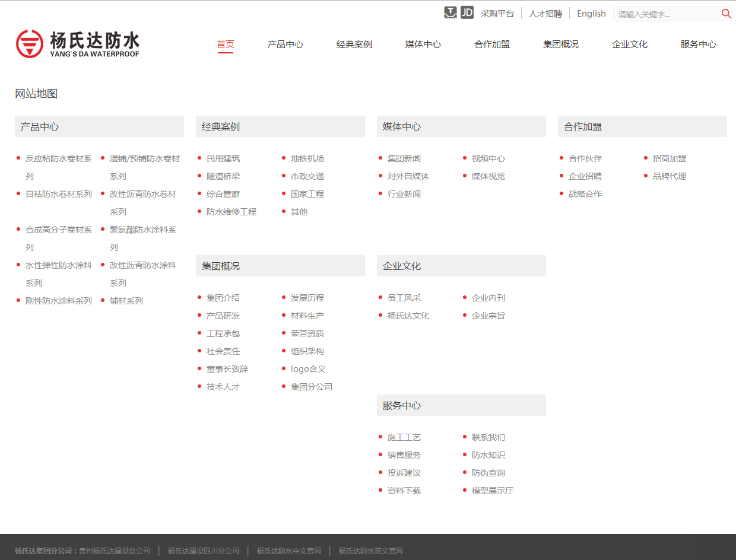The image size is (736, 560).
Task: Go to 首页 in the main navigation
Action: (x=226, y=44)
